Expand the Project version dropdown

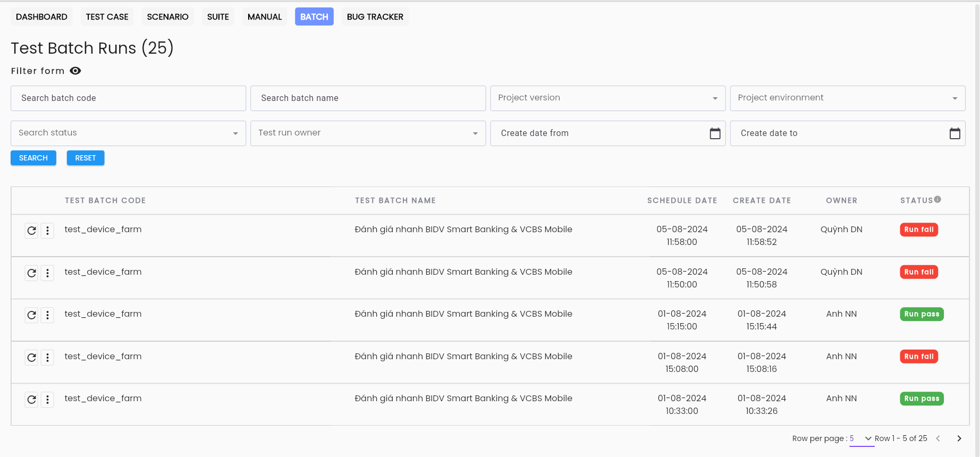coord(607,98)
